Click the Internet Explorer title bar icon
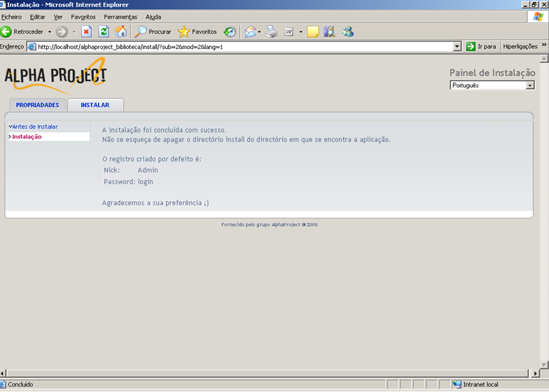Viewport: 549px width, 392px height. (3, 4)
